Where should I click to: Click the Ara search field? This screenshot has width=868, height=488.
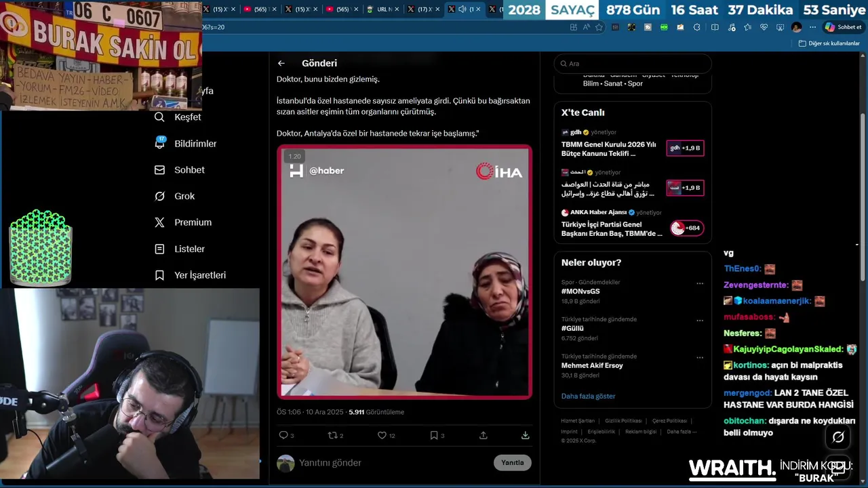click(x=632, y=64)
